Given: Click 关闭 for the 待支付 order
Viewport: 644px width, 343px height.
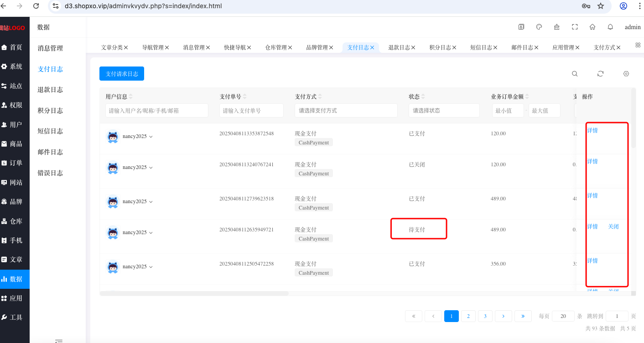Looking at the screenshot, I should (x=613, y=226).
